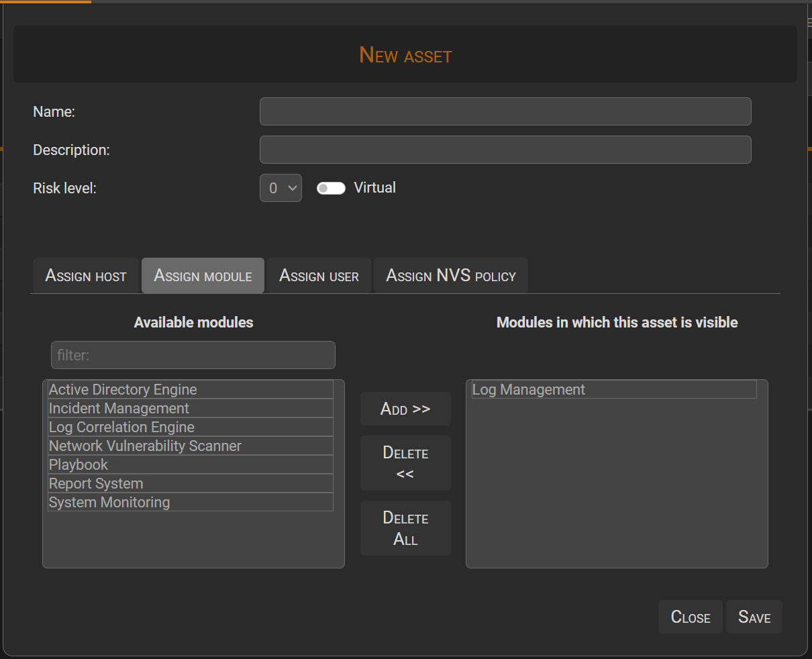Save the new asset
The image size is (812, 659).
tap(754, 617)
